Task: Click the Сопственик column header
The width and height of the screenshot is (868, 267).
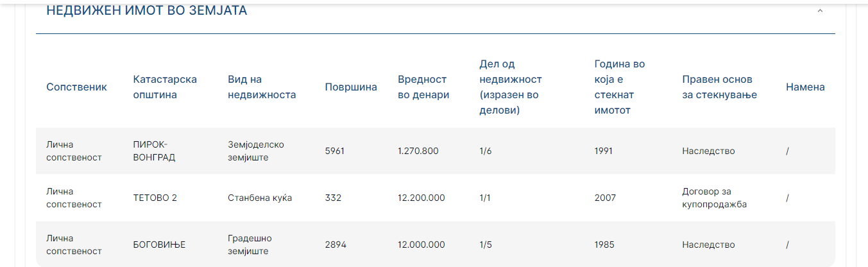Action: coord(76,87)
